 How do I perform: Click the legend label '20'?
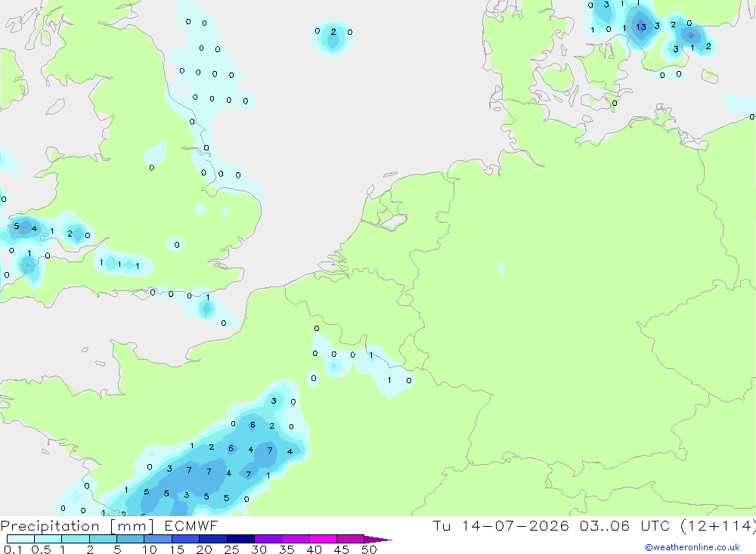coord(204,549)
